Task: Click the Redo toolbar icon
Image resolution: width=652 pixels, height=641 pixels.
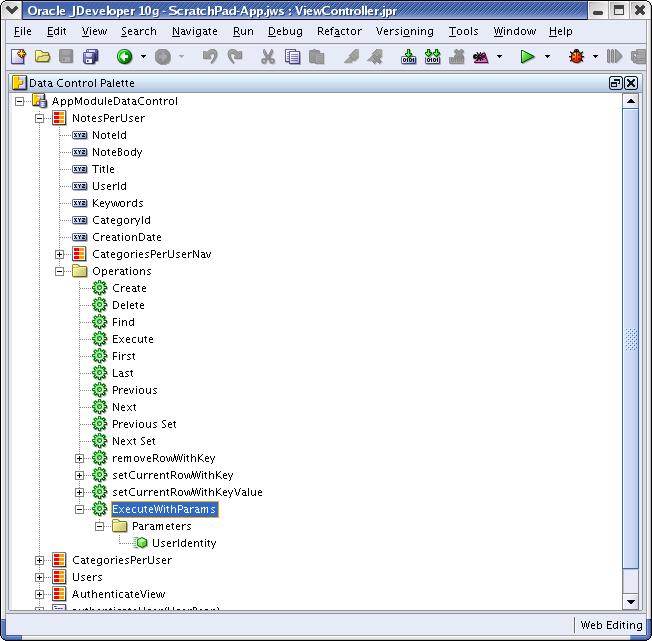Action: [x=235, y=56]
